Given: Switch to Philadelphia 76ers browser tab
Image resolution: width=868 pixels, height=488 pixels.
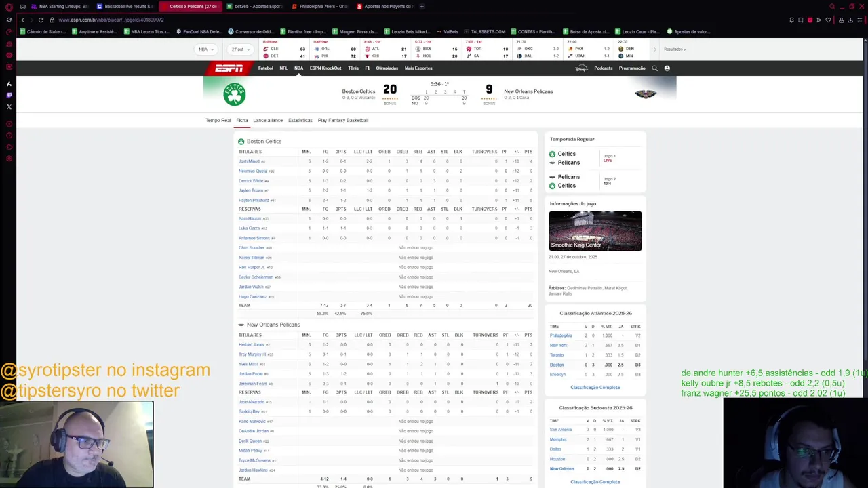Looking at the screenshot, I should point(320,7).
